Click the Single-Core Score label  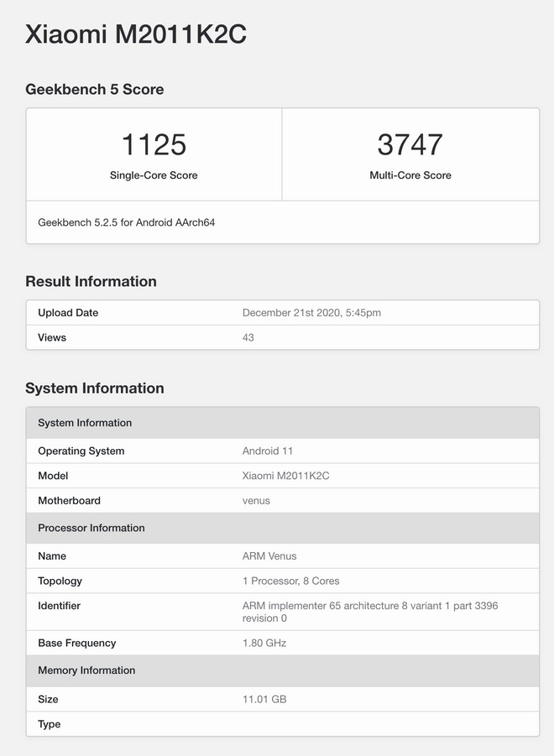(x=154, y=175)
